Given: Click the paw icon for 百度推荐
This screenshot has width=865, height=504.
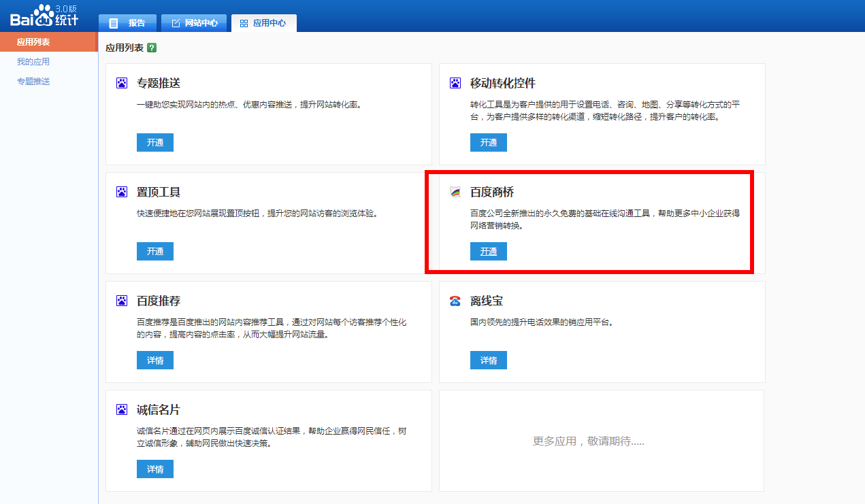Looking at the screenshot, I should pyautogui.click(x=122, y=301).
